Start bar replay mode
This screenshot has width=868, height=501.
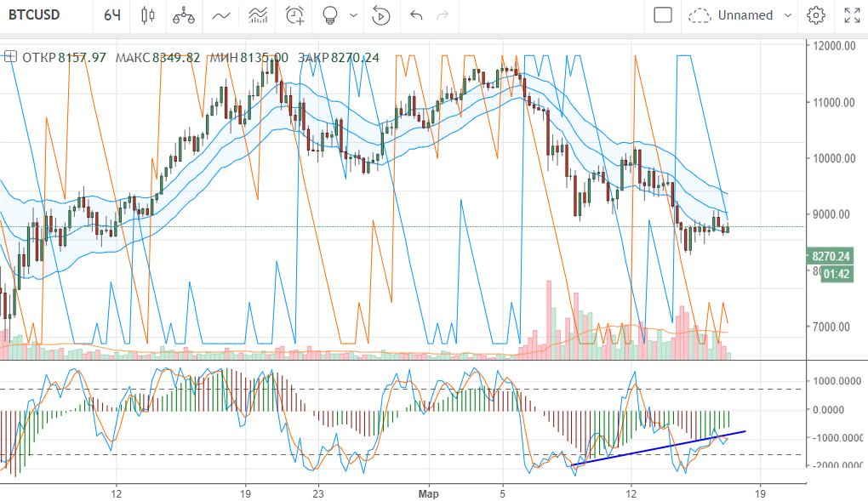coord(381,15)
